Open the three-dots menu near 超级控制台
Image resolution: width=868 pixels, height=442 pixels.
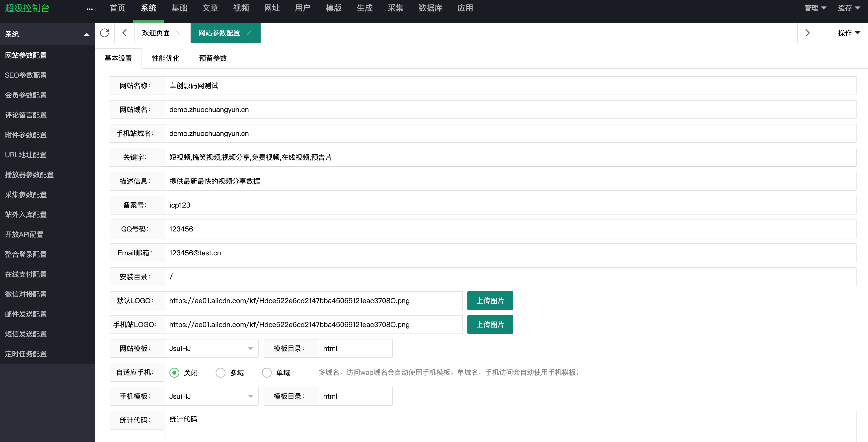coord(89,9)
